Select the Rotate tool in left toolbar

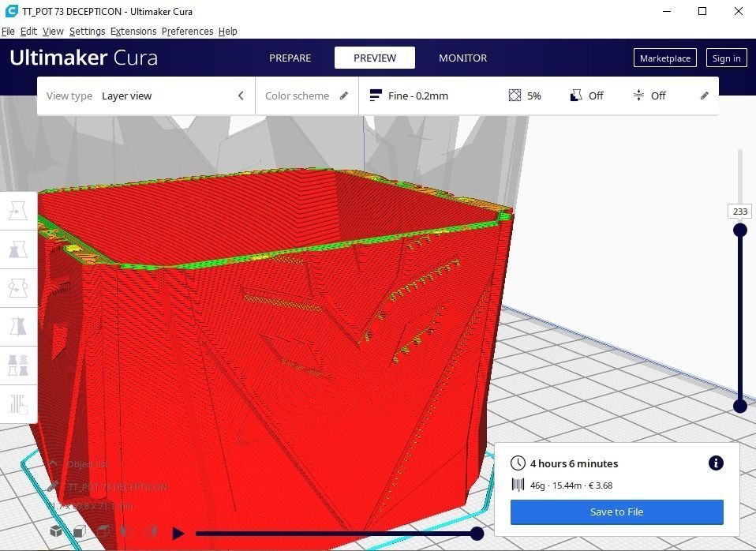coord(18,289)
